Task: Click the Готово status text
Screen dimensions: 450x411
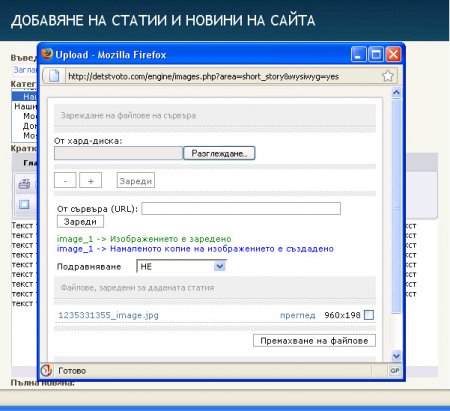Action: click(72, 371)
